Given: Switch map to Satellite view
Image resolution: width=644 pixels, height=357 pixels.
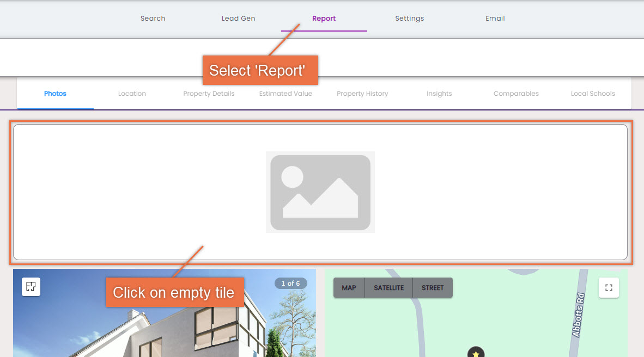Looking at the screenshot, I should tap(388, 288).
